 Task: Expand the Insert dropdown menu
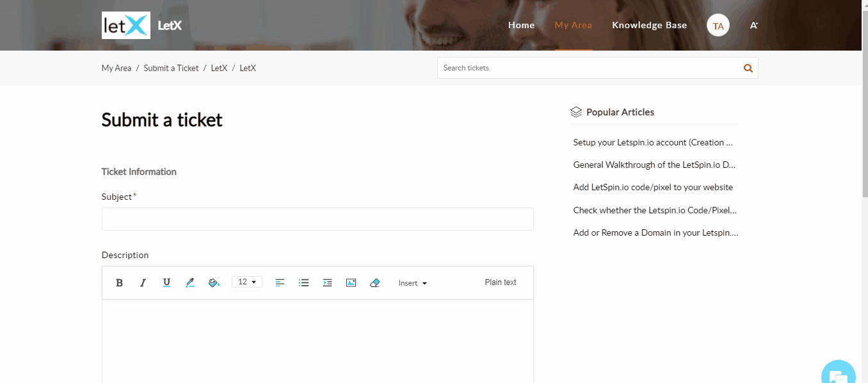(412, 283)
